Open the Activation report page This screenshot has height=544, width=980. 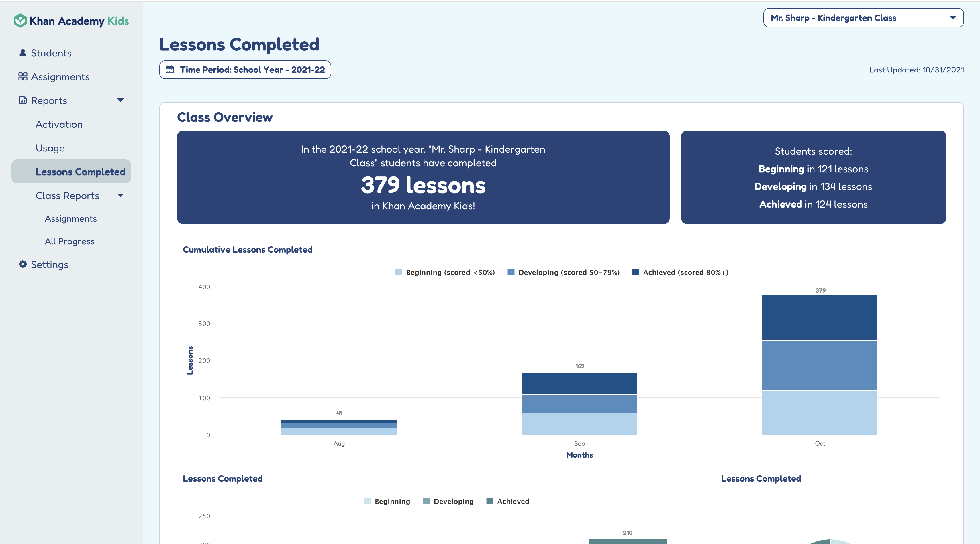coord(59,124)
